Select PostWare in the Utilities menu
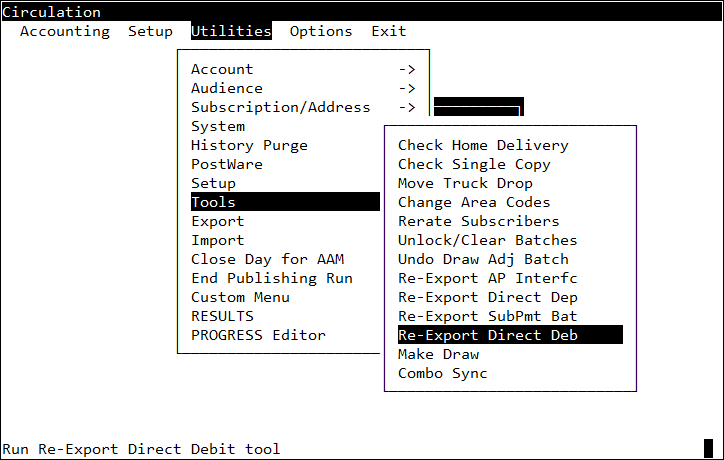 point(227,164)
